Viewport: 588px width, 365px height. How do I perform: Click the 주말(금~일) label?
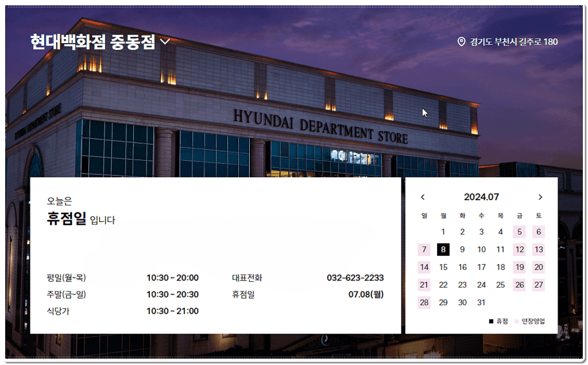[x=67, y=294]
